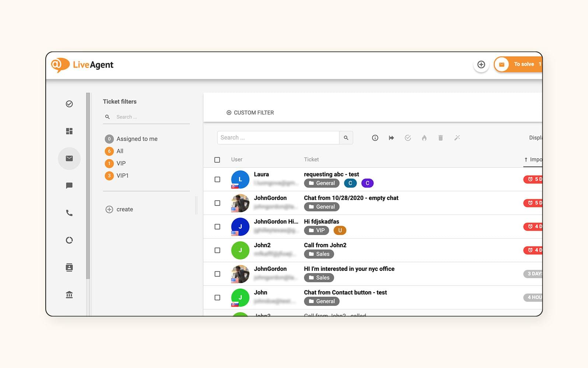
Task: Select the Assigned to me filter
Action: coord(132,139)
